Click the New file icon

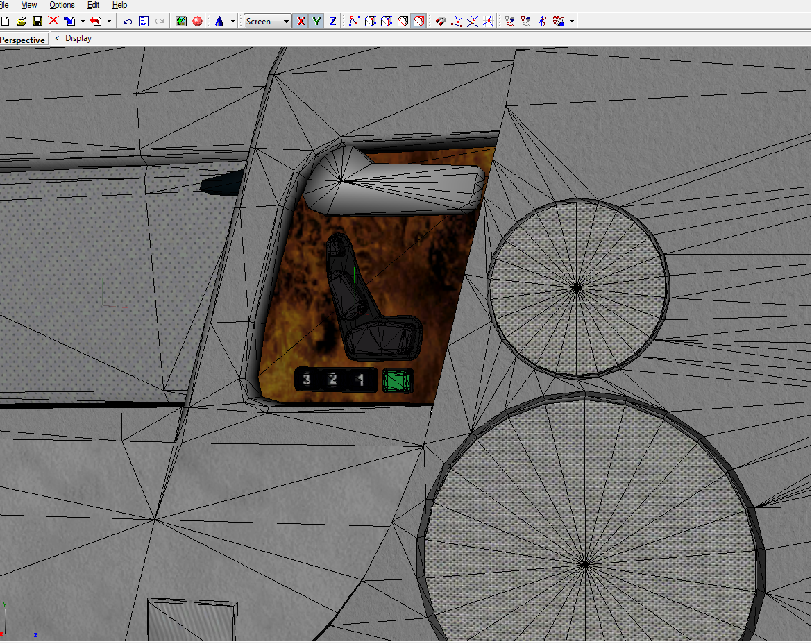click(5, 22)
